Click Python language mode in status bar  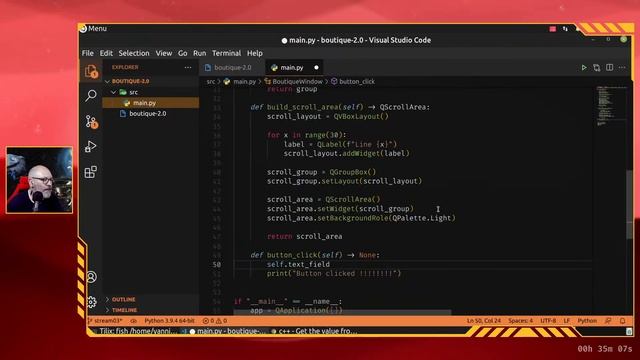(x=587, y=321)
